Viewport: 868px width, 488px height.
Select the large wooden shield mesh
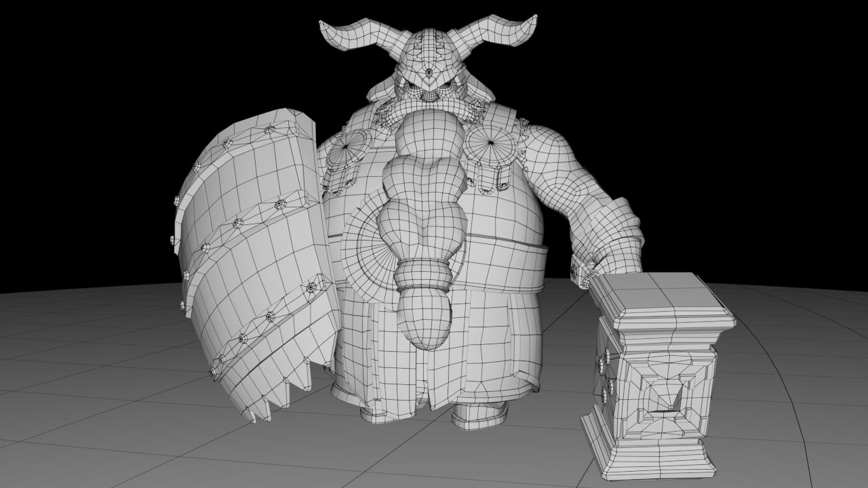coord(256,264)
